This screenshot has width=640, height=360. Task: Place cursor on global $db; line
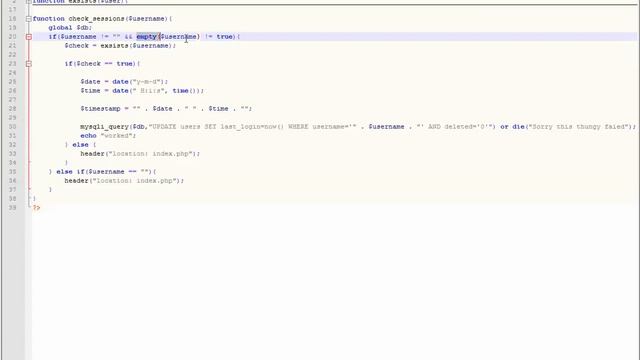click(70, 28)
